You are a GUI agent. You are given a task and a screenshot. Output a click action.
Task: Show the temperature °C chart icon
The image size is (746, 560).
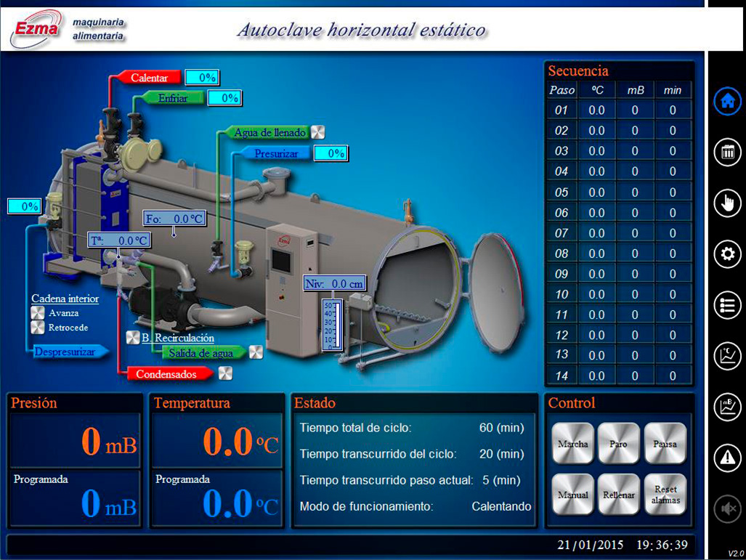(x=727, y=355)
